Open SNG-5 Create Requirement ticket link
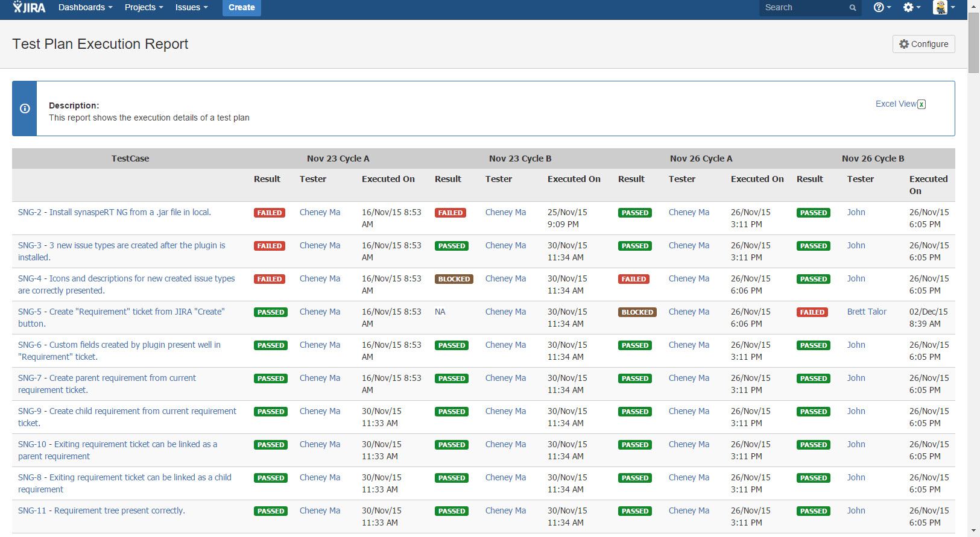 121,312
